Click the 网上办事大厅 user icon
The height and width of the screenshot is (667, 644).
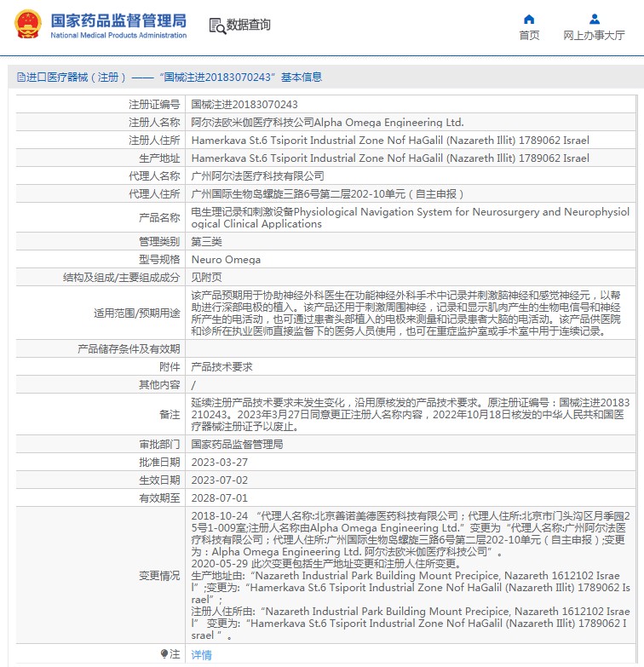point(595,19)
